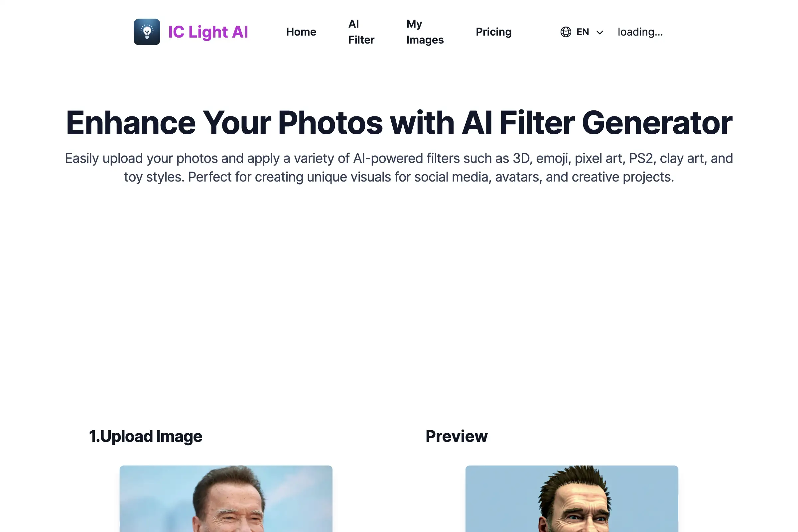Click the Pricing navigation icon
The image size is (798, 532).
(x=493, y=32)
